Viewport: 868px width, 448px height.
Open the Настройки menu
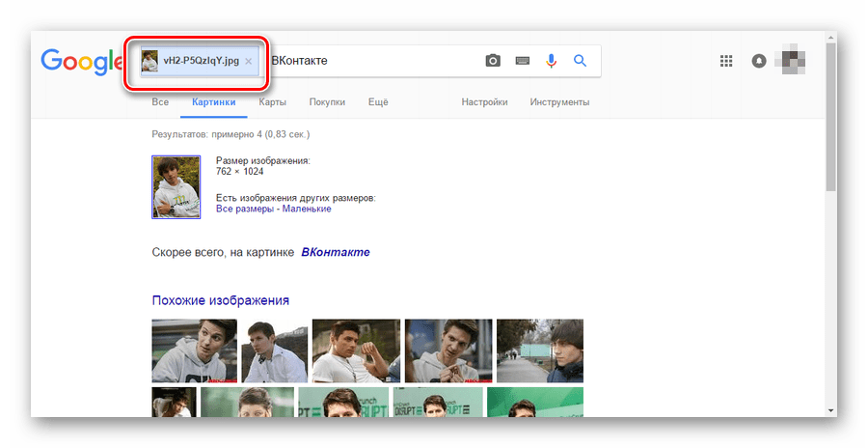484,102
